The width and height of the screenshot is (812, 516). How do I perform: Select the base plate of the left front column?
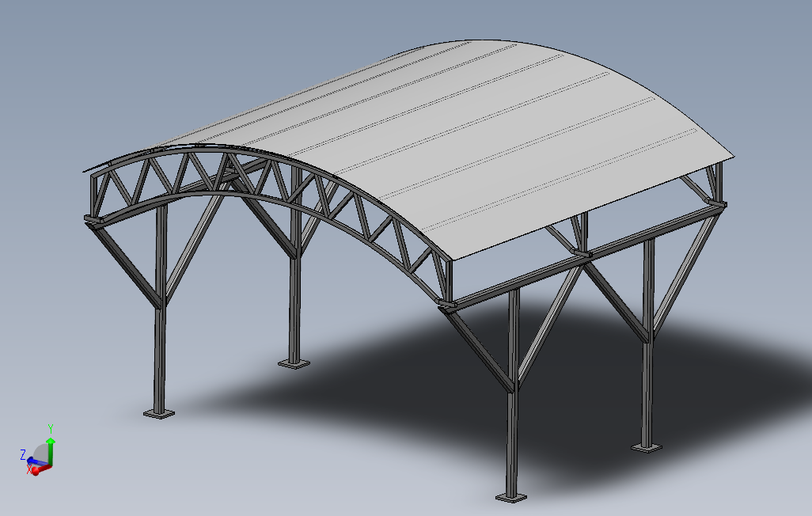coord(159,413)
